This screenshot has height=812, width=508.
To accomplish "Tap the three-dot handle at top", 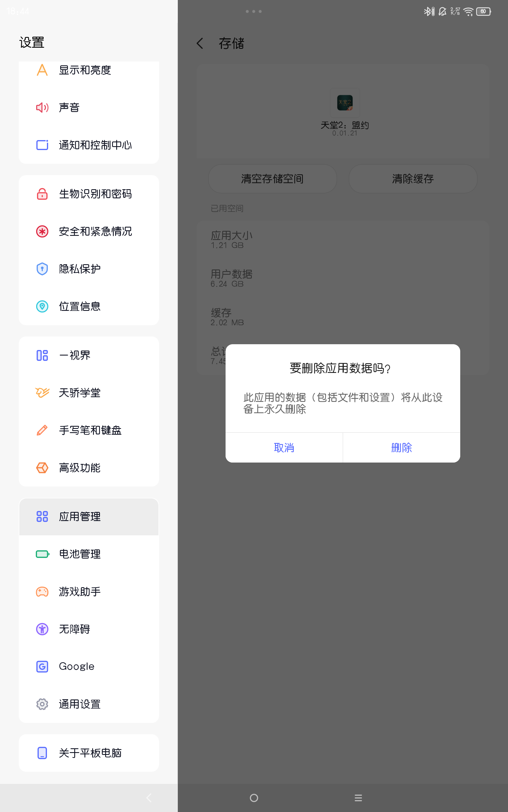I will (x=254, y=11).
